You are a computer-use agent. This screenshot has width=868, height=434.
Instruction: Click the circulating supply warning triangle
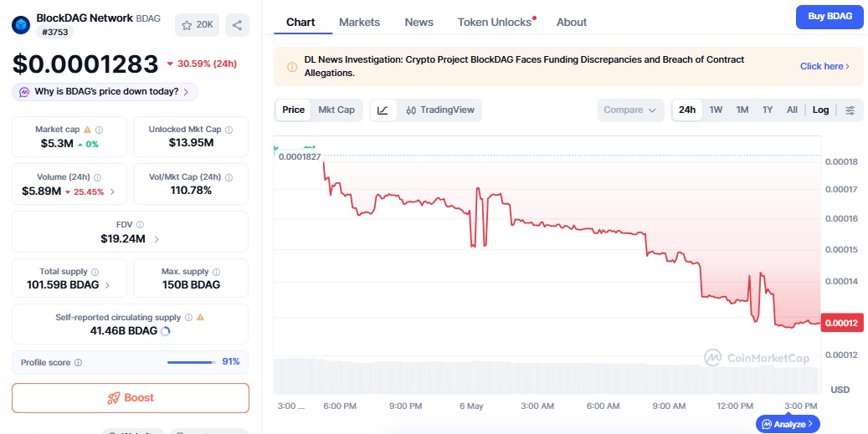[x=200, y=317]
